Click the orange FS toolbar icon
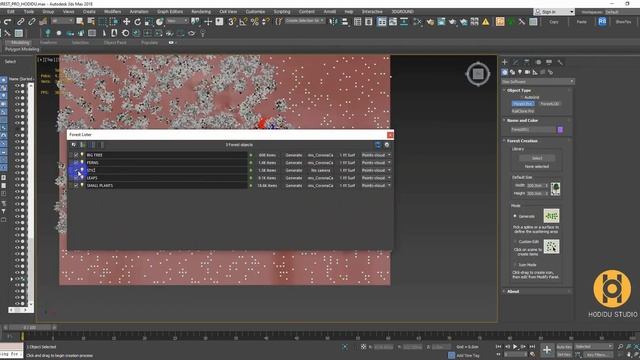640x360 pixels. coord(500,22)
